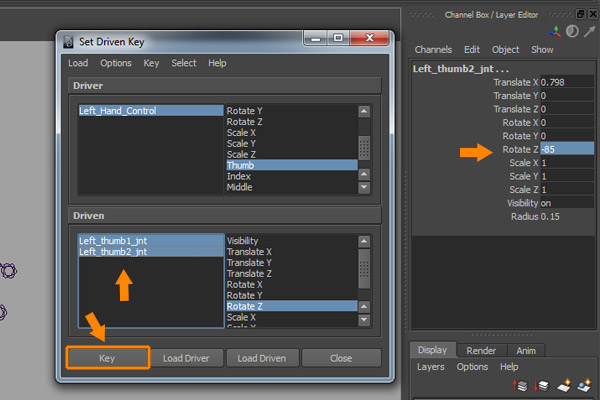Open the Options menu in Set Driven Key
Screen dimensions: 600x400
pyautogui.click(x=116, y=63)
